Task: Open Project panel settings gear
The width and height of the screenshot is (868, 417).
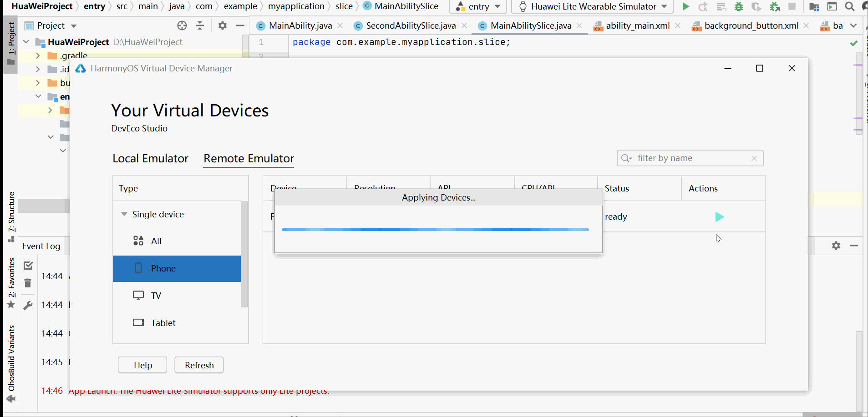Action: pyautogui.click(x=222, y=25)
